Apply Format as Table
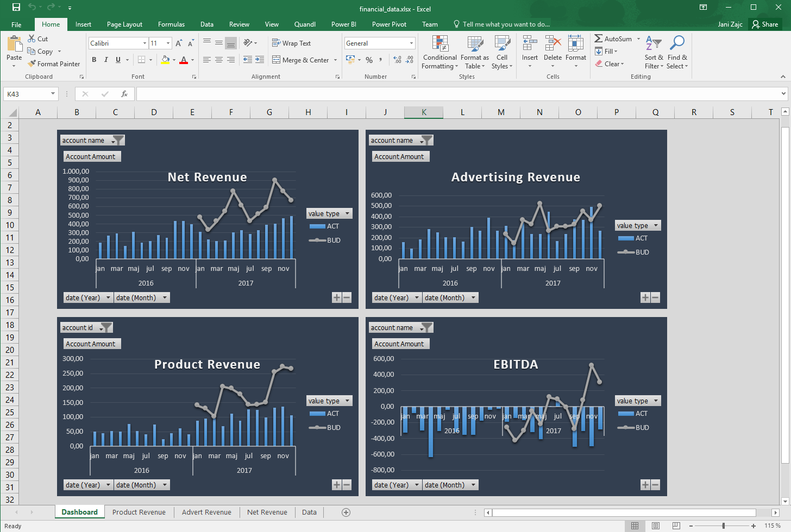The height and width of the screenshot is (532, 791). 474,52
